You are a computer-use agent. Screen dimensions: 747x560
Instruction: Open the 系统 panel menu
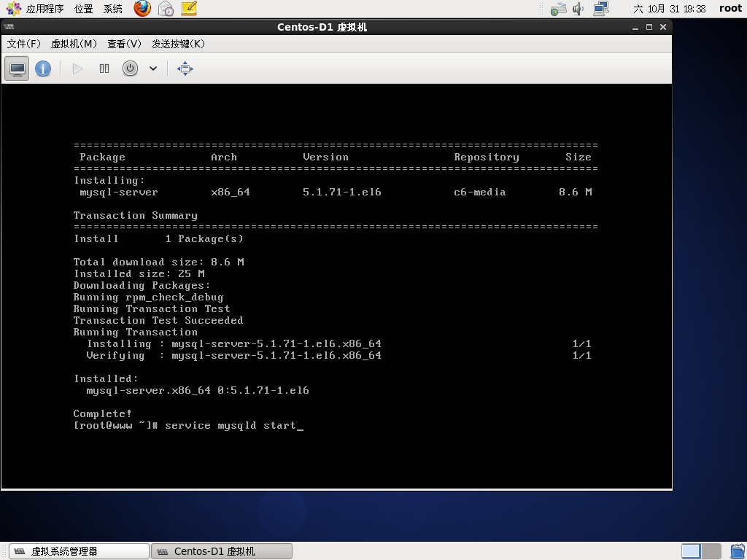click(x=113, y=9)
